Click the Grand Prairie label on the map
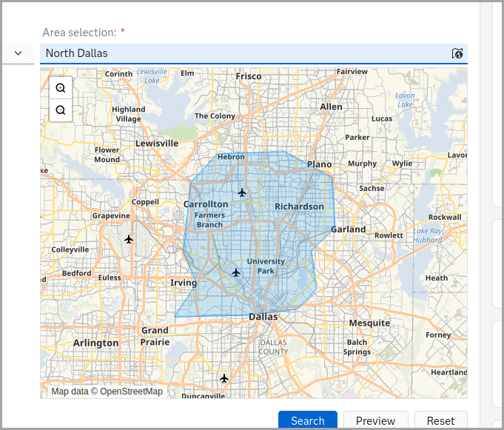This screenshot has height=430, width=504. 155,336
